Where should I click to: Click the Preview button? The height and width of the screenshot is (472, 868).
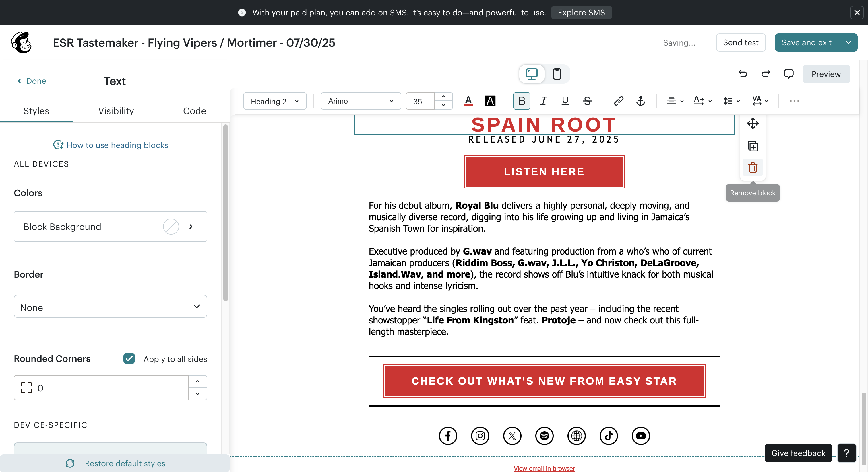click(x=826, y=74)
